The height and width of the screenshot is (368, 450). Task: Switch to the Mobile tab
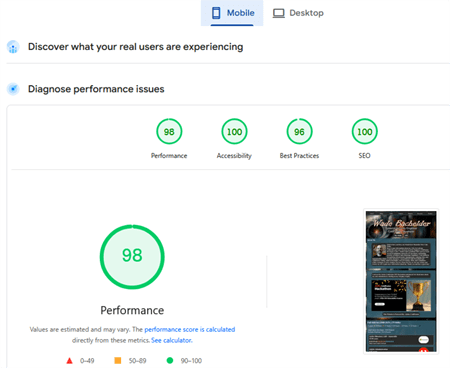[232, 13]
